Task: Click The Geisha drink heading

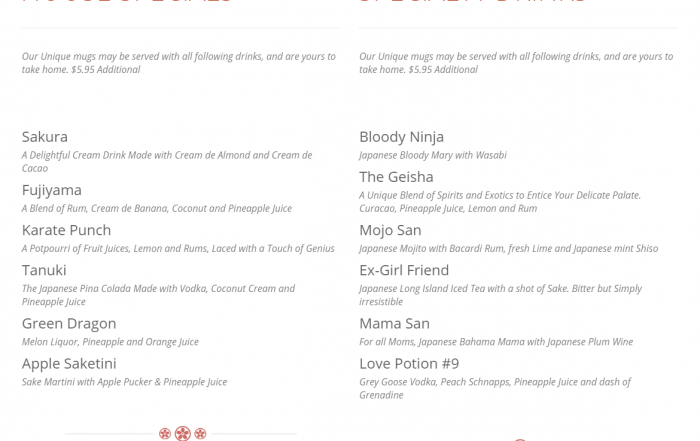Action: click(x=396, y=177)
